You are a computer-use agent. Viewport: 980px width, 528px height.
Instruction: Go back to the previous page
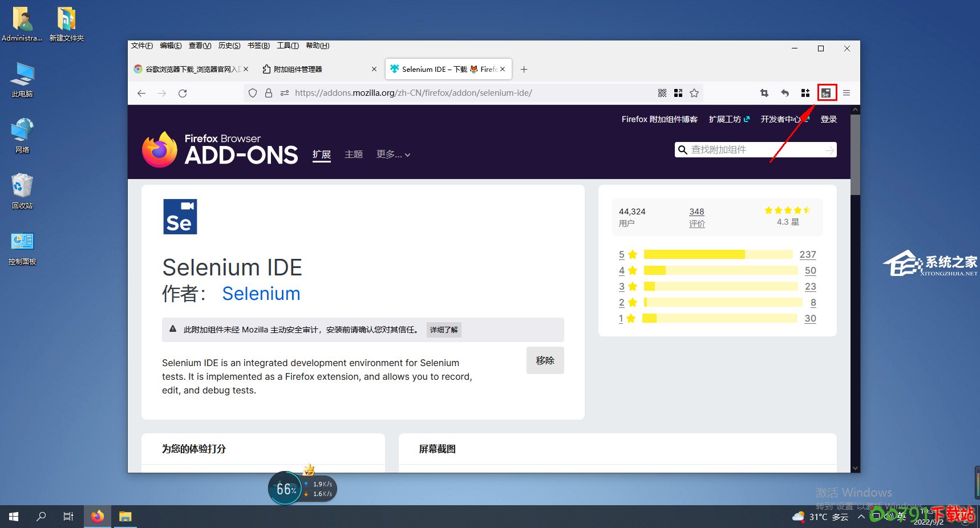[141, 93]
